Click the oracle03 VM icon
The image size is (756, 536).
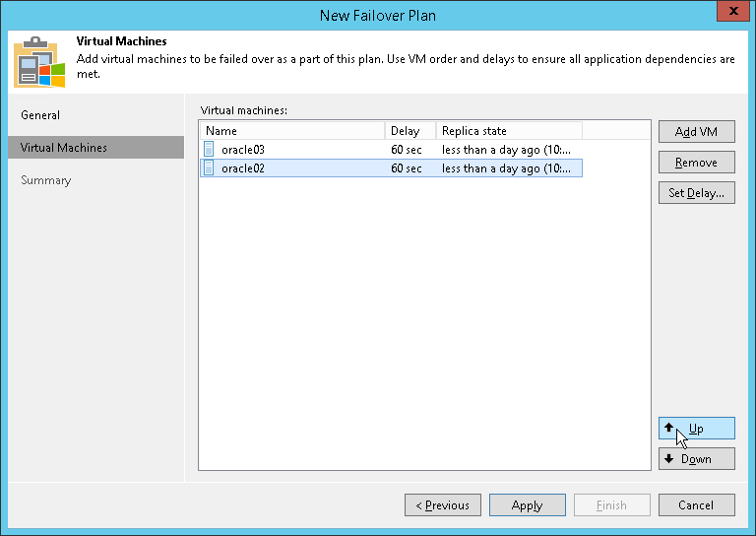point(209,150)
